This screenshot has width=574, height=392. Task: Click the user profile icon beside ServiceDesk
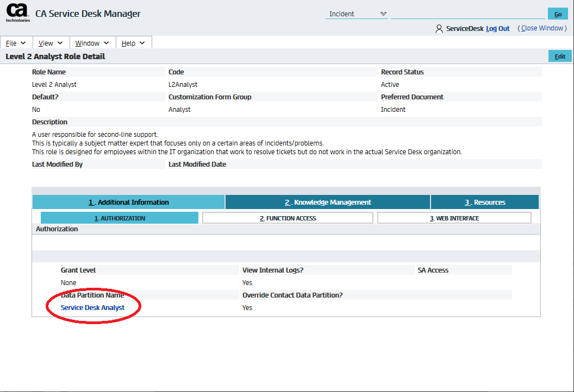pyautogui.click(x=439, y=29)
